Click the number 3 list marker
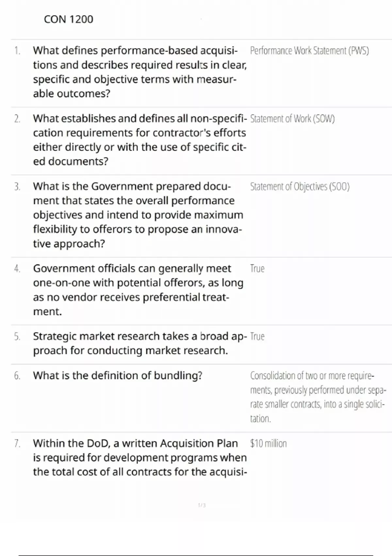Viewport: 392px width, 556px height. (17, 187)
